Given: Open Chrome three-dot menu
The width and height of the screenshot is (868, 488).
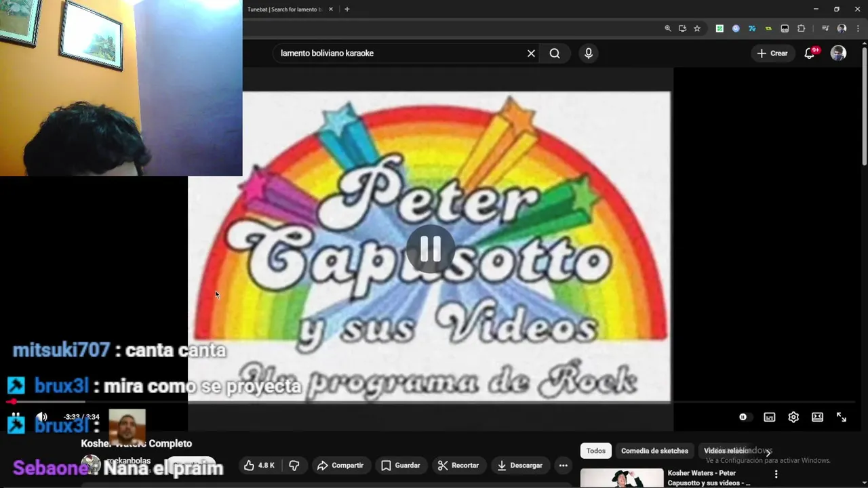Looking at the screenshot, I should point(858,28).
